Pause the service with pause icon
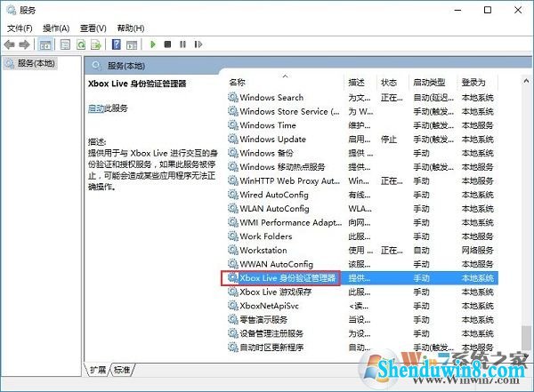Screen dimensions: 534x392 182,44
